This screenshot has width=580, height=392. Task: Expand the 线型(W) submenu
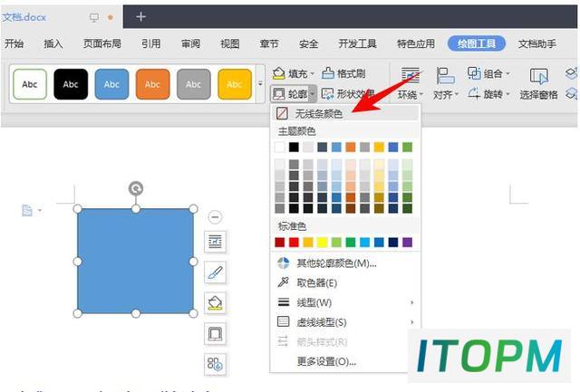(345, 302)
